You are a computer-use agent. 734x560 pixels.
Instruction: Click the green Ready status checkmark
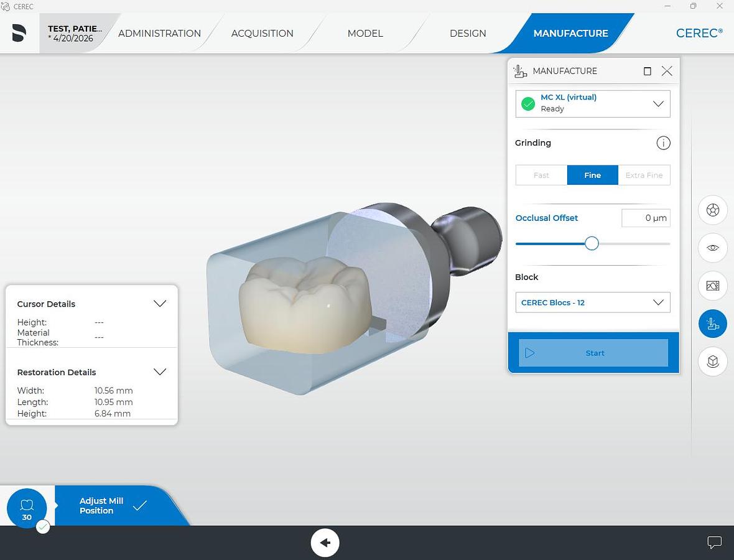coord(528,103)
